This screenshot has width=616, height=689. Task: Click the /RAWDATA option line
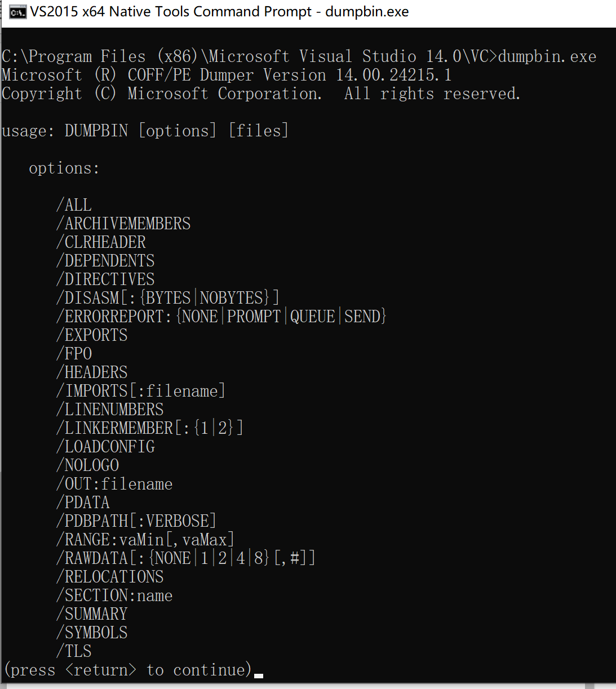[x=185, y=558]
